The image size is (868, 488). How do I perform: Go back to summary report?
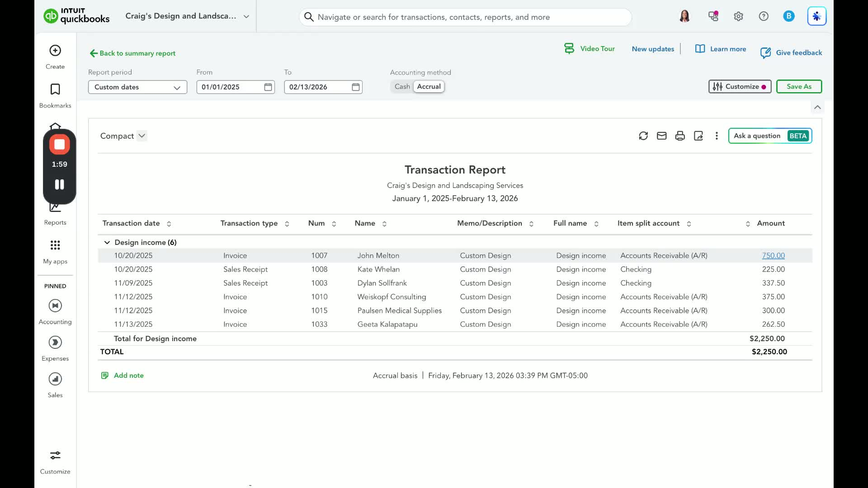132,53
